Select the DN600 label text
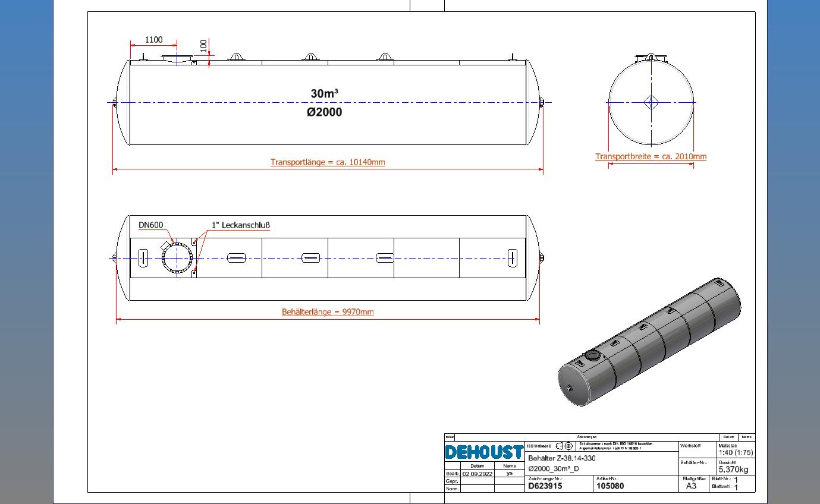 (x=150, y=225)
